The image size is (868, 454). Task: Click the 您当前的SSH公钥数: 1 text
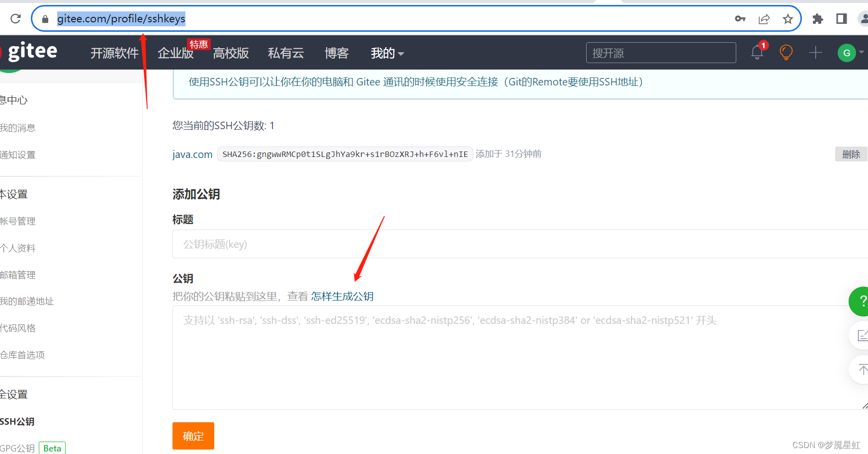point(223,126)
